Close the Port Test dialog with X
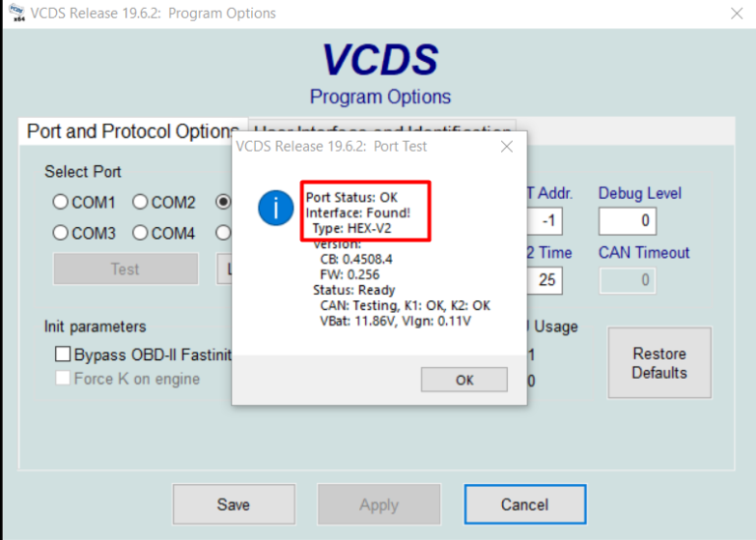The image size is (756, 540). pyautogui.click(x=507, y=147)
